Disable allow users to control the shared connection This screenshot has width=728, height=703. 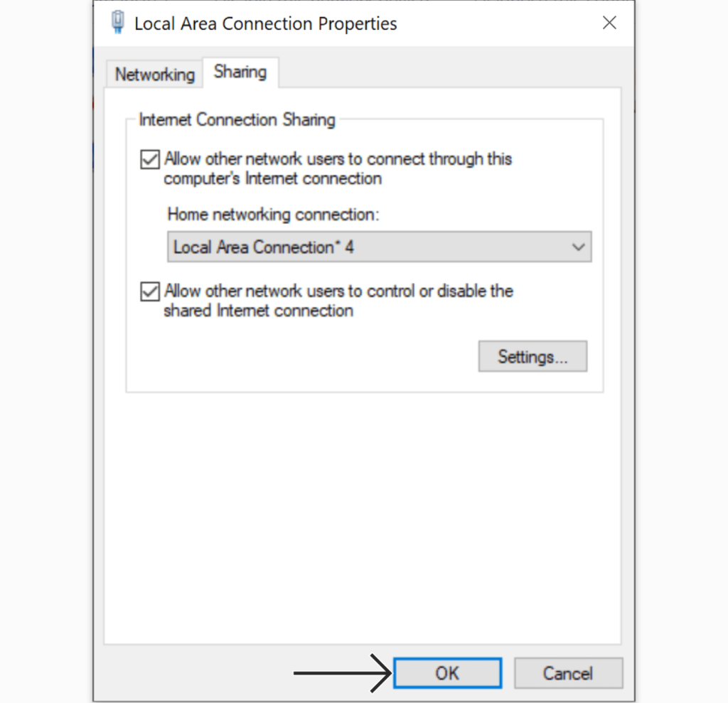click(149, 291)
